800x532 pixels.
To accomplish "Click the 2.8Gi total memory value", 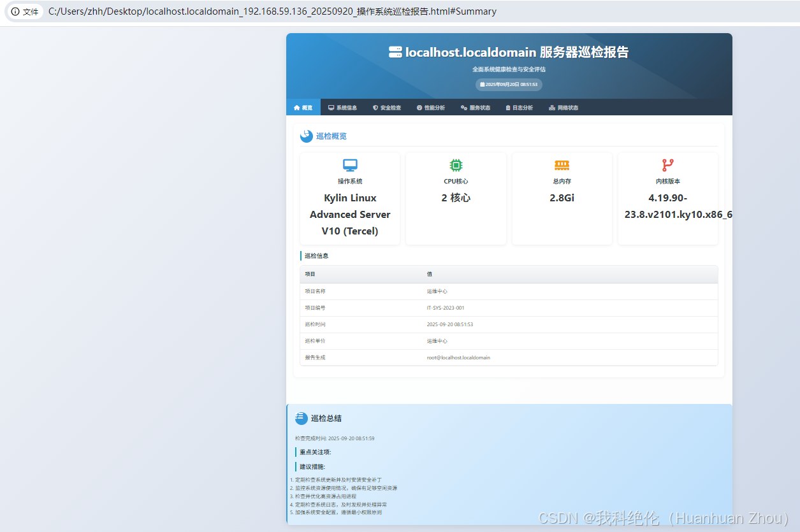I will click(x=562, y=198).
